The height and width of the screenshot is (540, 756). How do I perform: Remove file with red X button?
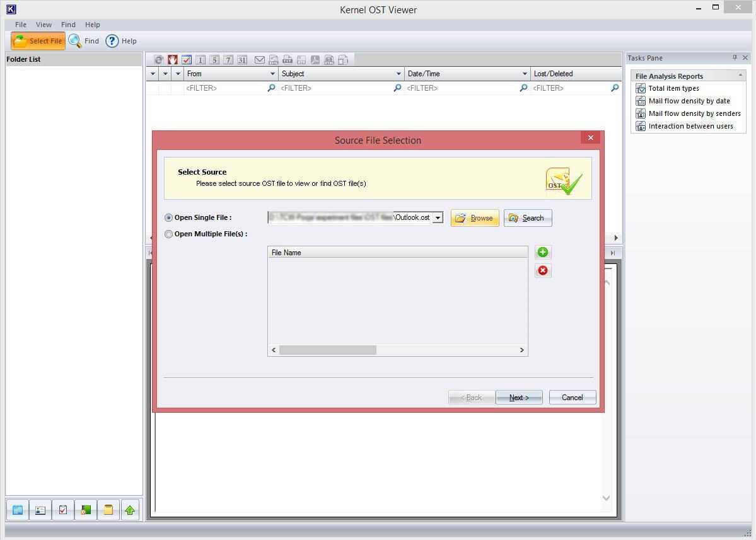pos(543,271)
